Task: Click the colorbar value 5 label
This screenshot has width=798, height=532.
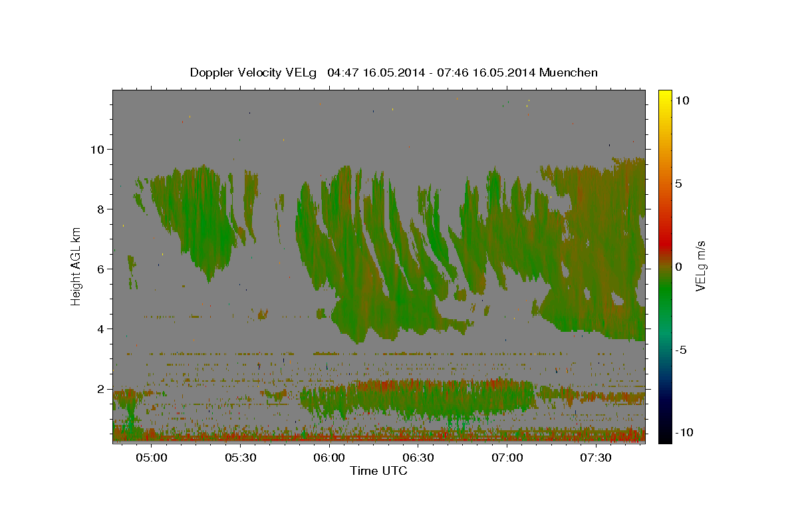Action: pyautogui.click(x=678, y=184)
